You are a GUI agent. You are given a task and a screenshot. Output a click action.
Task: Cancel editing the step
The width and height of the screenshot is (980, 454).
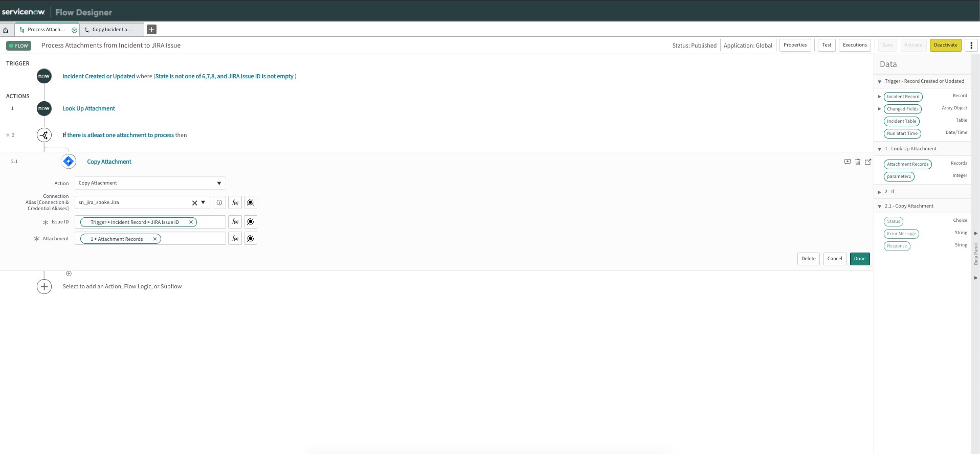click(x=834, y=259)
